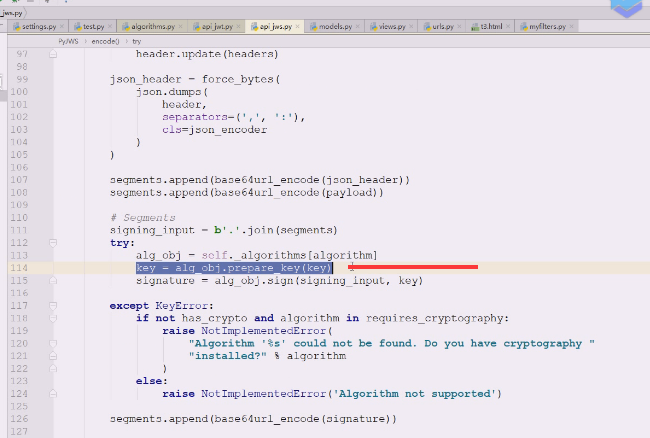
Task: Collapse the if not has_crypto block on line 118
Action: (53, 318)
